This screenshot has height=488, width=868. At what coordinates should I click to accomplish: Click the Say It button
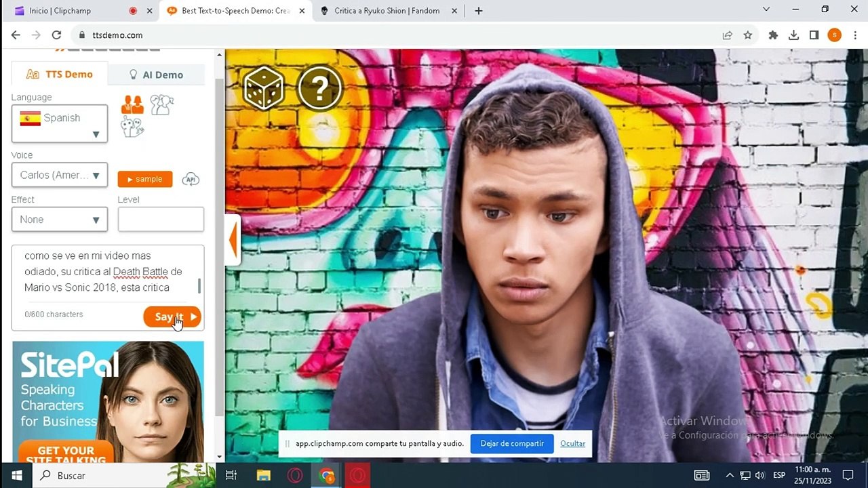pos(172,317)
